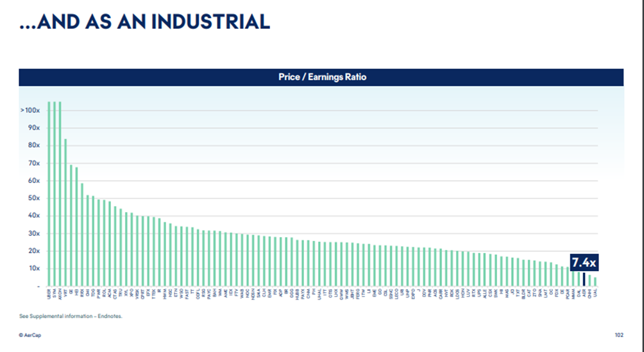Viewport: 644px width, 352px height.
Task: Click the 10x axis label
Action: pos(33,268)
